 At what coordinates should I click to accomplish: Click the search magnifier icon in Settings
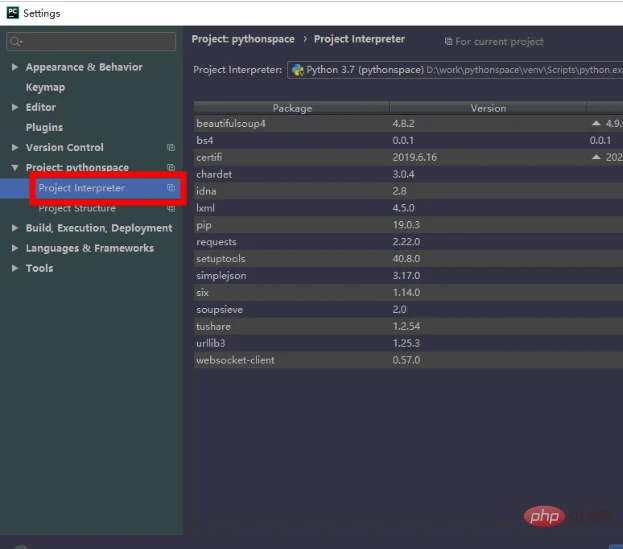(16, 42)
